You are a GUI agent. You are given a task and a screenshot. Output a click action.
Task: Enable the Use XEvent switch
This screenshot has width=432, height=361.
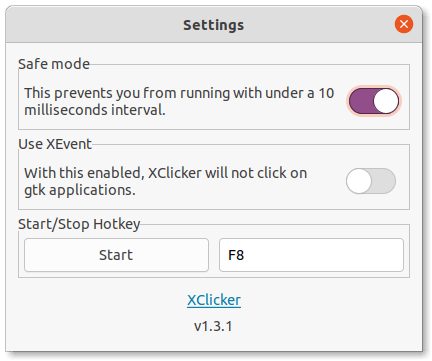point(371,181)
